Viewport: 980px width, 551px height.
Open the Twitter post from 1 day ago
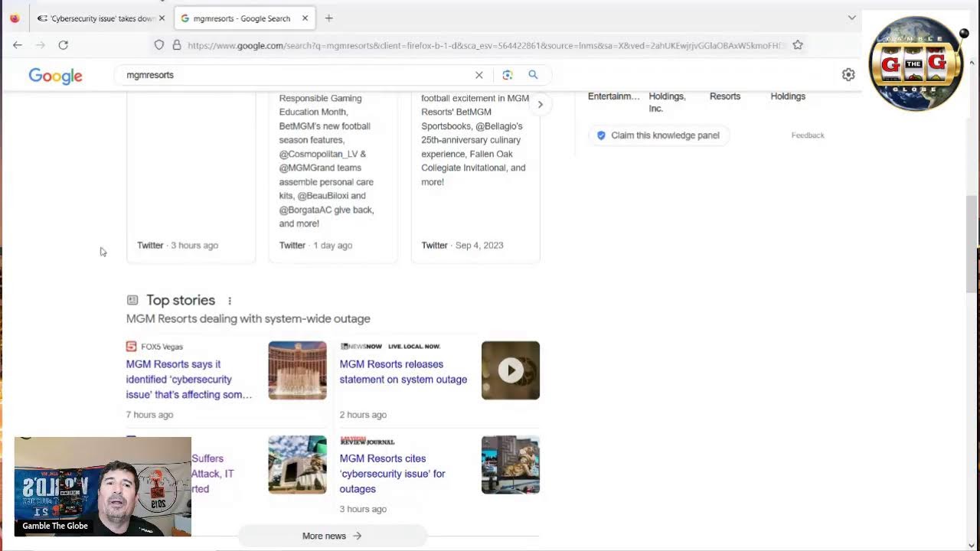(333, 176)
